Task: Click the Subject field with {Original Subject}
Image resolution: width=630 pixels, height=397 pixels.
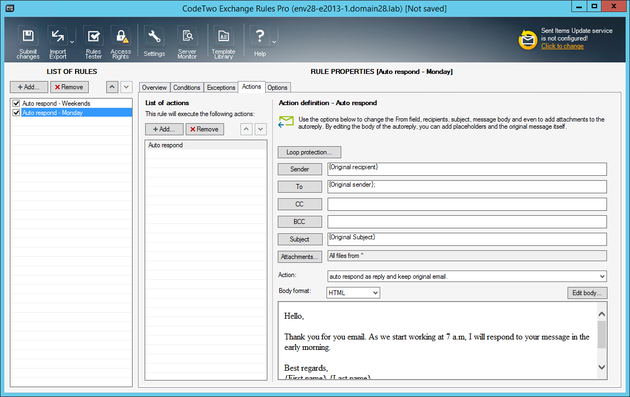Action: click(467, 239)
